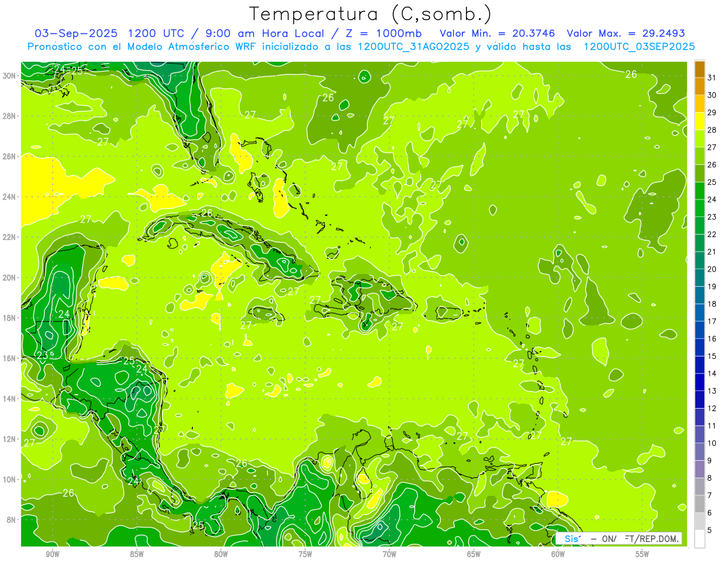This screenshot has height=562, width=728.
Task: Click the dark blue color bar segment between 13 and 14
Action: point(699,382)
